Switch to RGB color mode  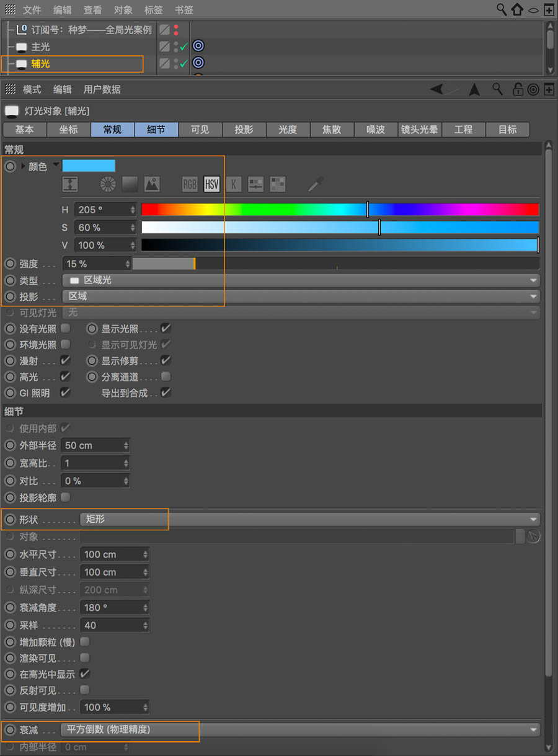[189, 184]
